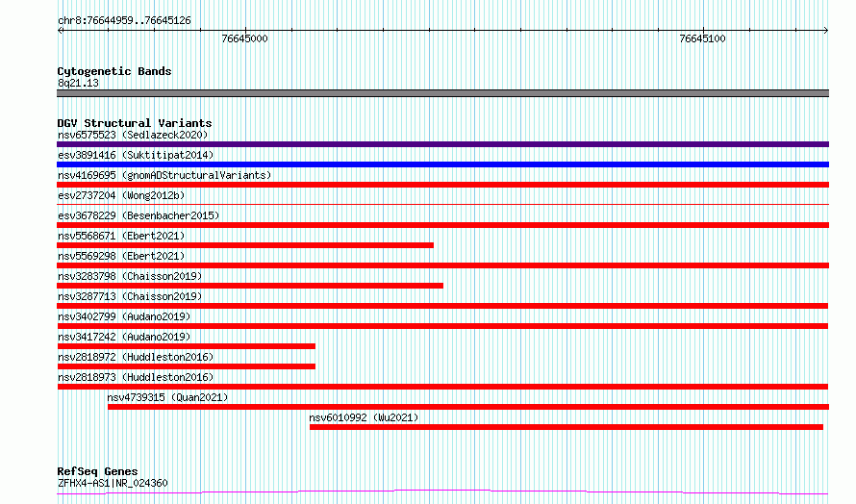The width and height of the screenshot is (856, 504).
Task: Click the blue esv3891416 variant bar
Action: (x=442, y=164)
